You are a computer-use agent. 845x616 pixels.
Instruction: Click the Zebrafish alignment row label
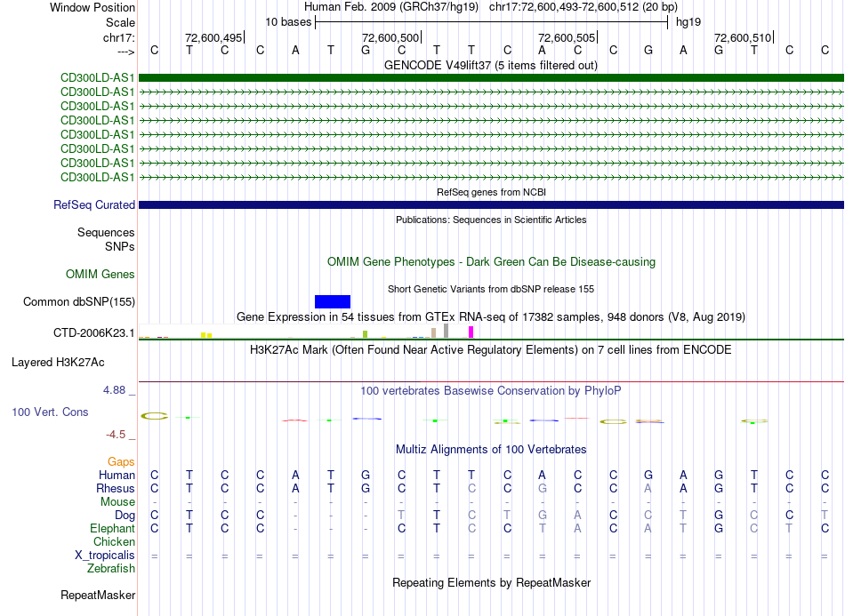pyautogui.click(x=111, y=569)
